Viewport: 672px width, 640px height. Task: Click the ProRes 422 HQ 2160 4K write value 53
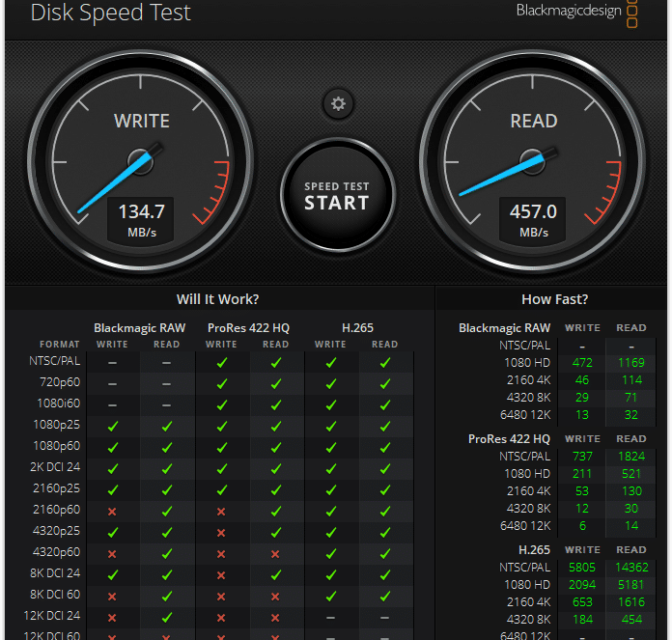click(x=582, y=491)
